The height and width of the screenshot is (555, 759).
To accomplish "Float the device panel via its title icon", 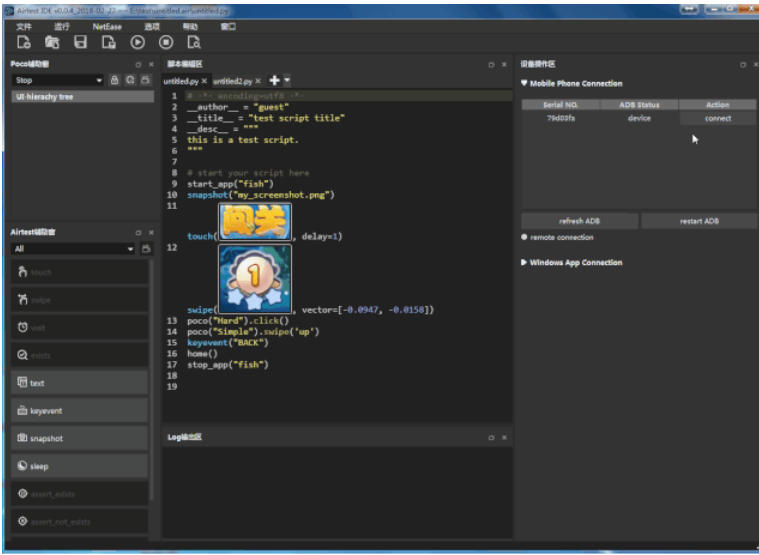I will point(743,64).
